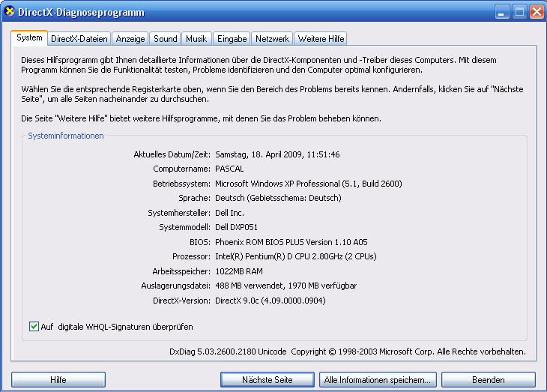Maximize the DirectX-Diagnoseprogramm window
Image resolution: width=547 pixels, height=392 pixels.
pos(519,12)
